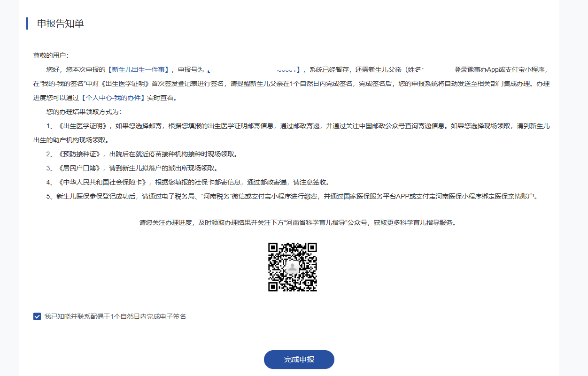Click 《居民户口簿》 in list item 3

80,168
